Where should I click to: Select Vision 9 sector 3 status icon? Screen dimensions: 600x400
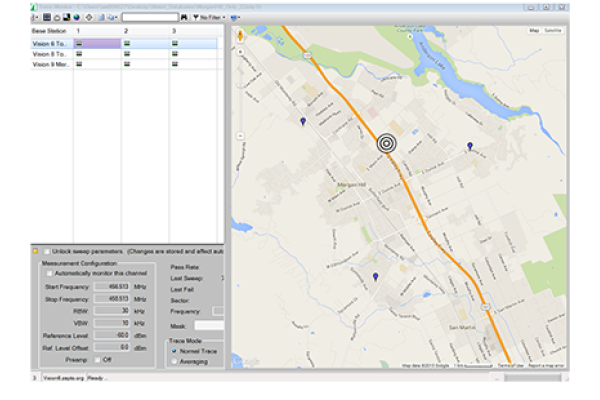pyautogui.click(x=174, y=64)
